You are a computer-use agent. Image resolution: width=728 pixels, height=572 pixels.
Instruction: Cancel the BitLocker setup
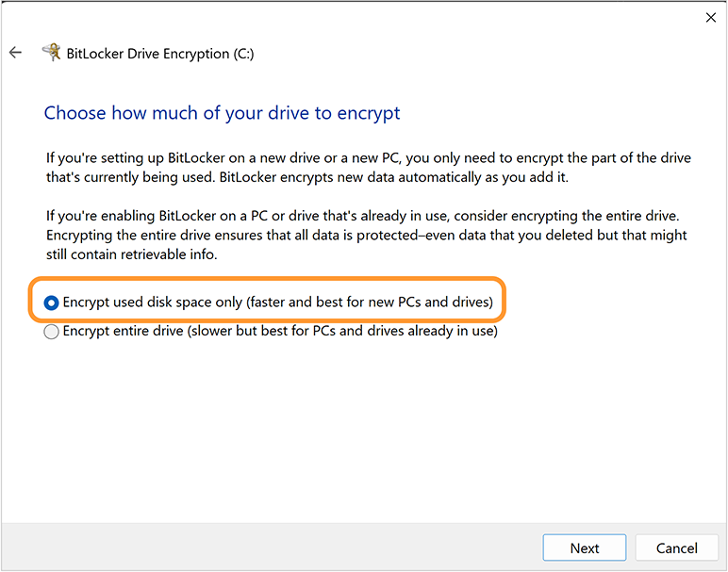676,547
